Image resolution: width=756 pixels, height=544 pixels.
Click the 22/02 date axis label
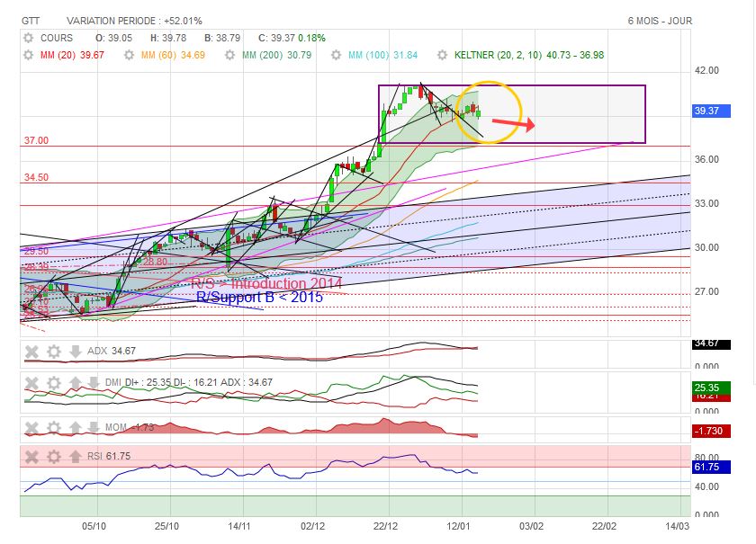(604, 526)
